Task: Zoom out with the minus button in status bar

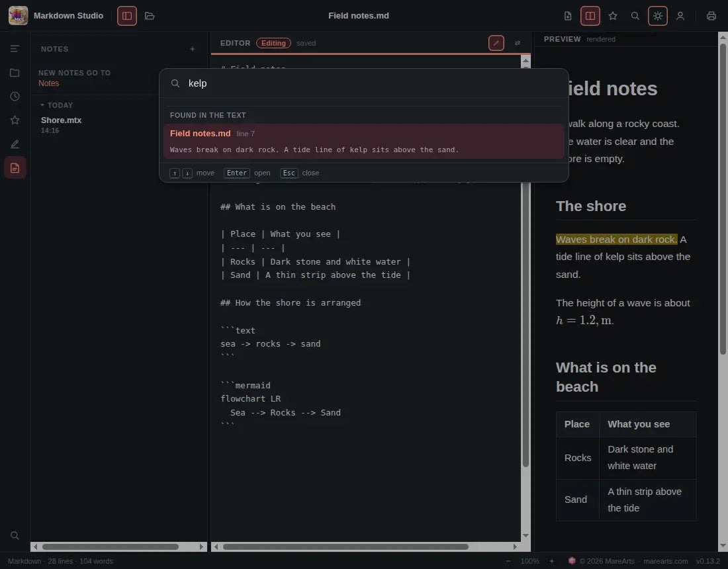Action: coord(508,561)
